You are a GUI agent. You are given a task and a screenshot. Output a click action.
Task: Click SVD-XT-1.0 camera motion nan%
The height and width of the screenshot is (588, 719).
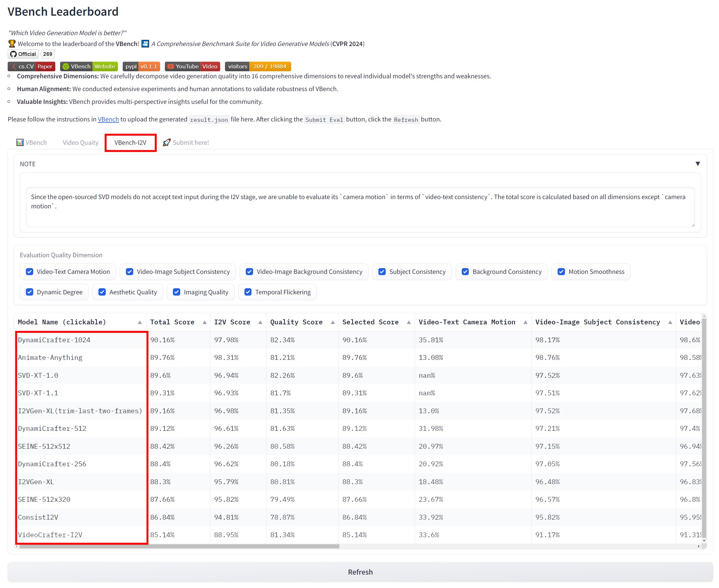pos(427,375)
